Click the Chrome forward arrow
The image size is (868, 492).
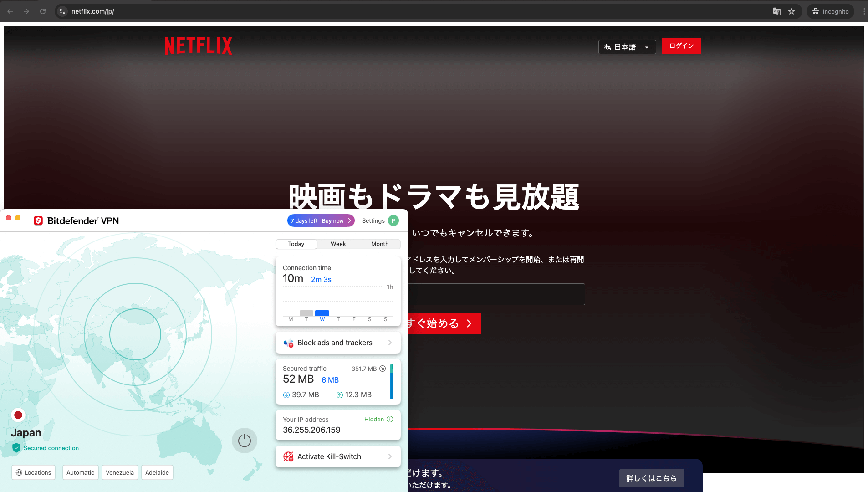[x=26, y=11]
